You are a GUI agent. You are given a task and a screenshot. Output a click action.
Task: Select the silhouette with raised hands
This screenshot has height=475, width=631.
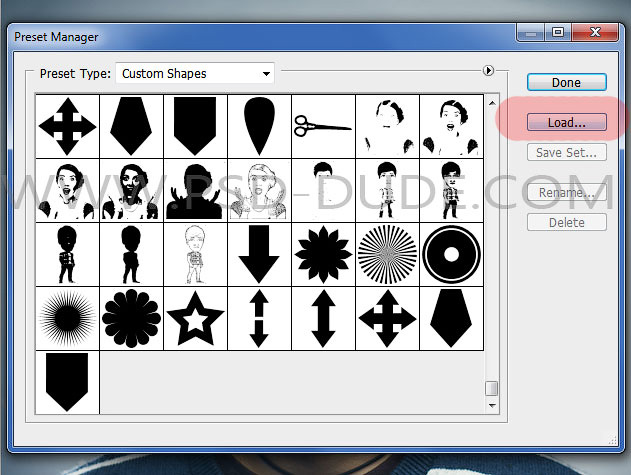195,190
